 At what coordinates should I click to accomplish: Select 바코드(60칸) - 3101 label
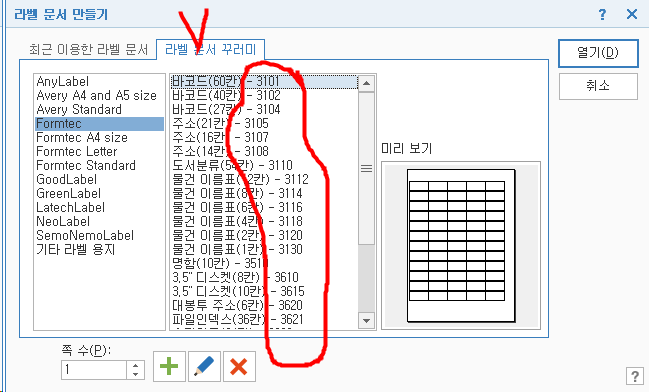click(x=264, y=82)
